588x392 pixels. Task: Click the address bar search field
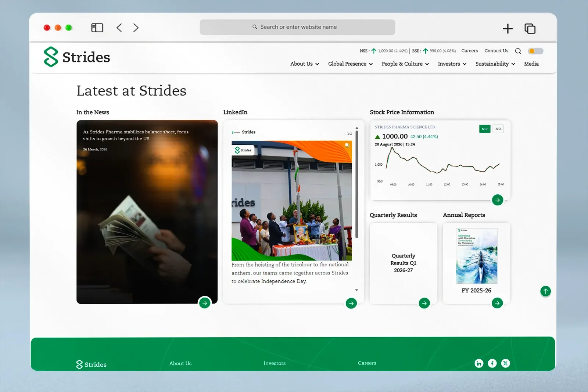(297, 27)
